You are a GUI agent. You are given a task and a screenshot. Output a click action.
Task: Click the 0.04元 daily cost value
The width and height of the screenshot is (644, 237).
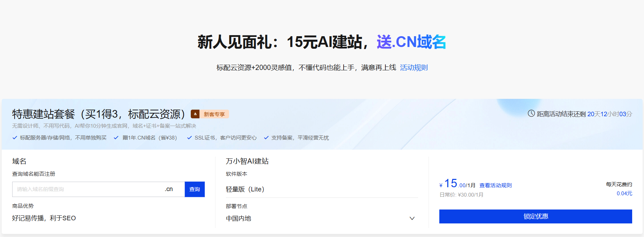click(625, 193)
